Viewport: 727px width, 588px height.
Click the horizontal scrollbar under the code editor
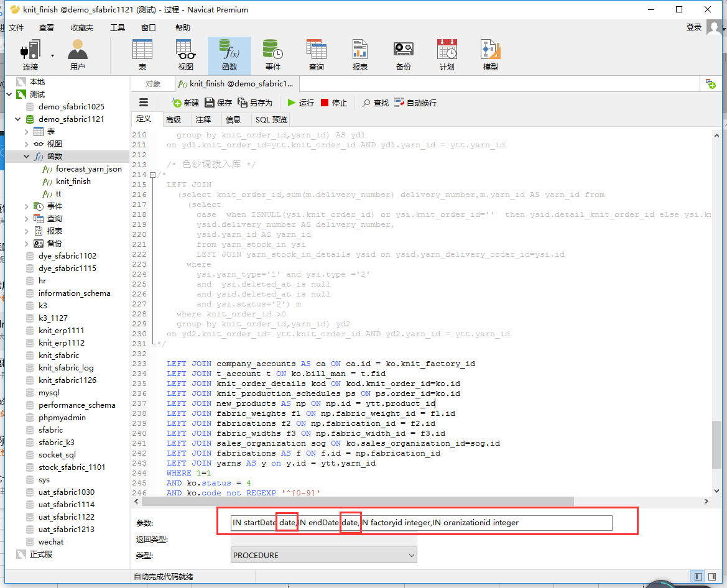pyautogui.click(x=358, y=501)
